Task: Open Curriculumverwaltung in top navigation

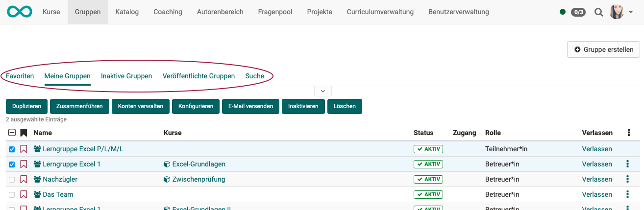Action: coord(380,12)
